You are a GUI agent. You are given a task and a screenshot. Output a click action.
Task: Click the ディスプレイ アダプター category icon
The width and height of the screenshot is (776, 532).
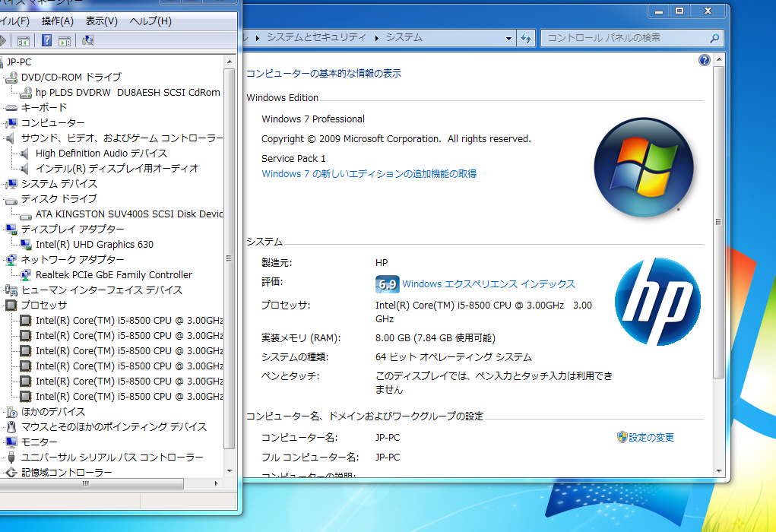coord(12,229)
